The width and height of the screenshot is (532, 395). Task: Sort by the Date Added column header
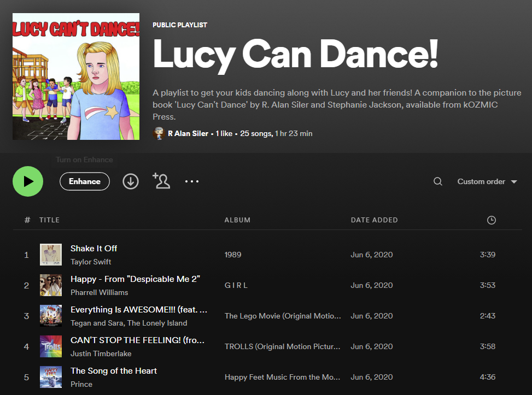coord(374,220)
